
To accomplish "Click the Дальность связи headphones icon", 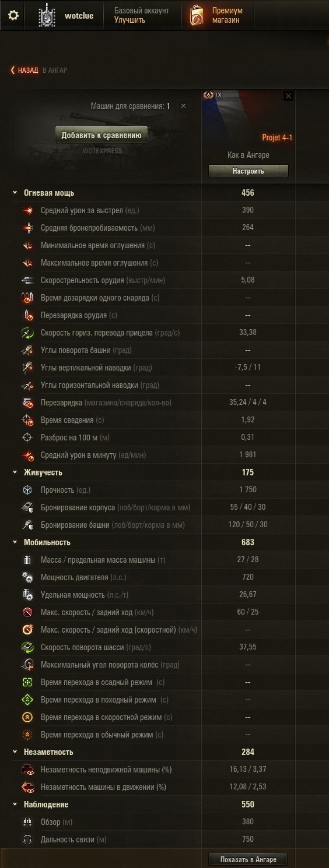I will (27, 839).
